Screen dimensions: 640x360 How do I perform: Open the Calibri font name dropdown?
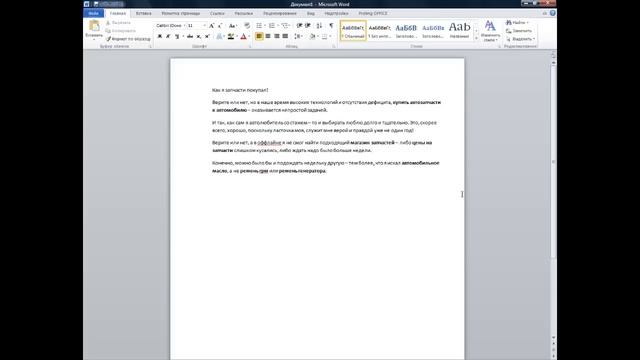pyautogui.click(x=184, y=26)
